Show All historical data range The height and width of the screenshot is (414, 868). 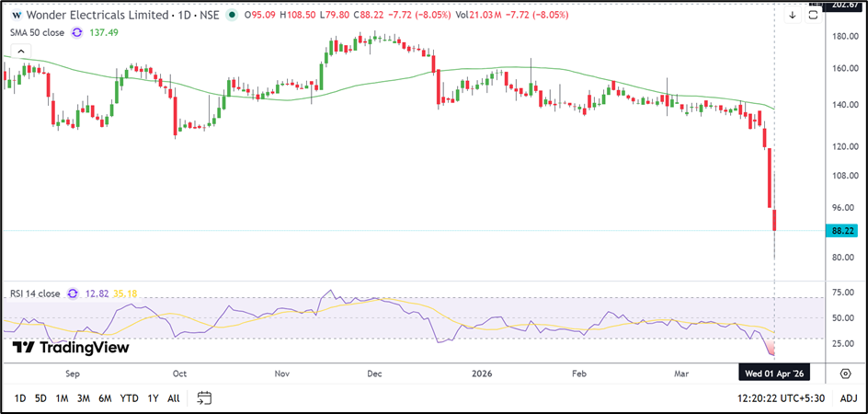point(173,398)
